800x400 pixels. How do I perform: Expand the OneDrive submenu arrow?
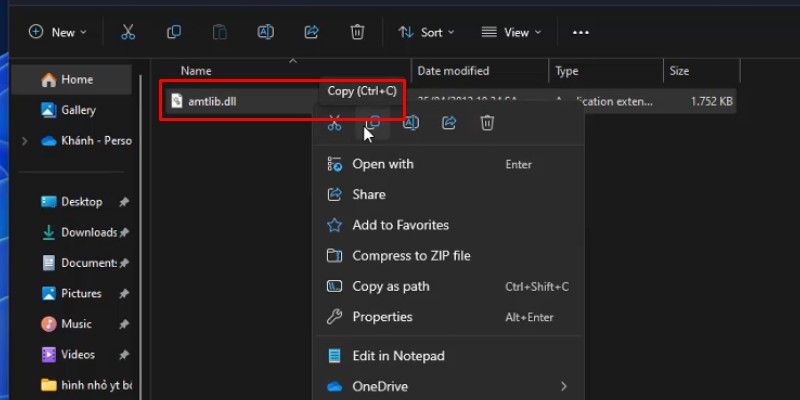pyautogui.click(x=563, y=386)
